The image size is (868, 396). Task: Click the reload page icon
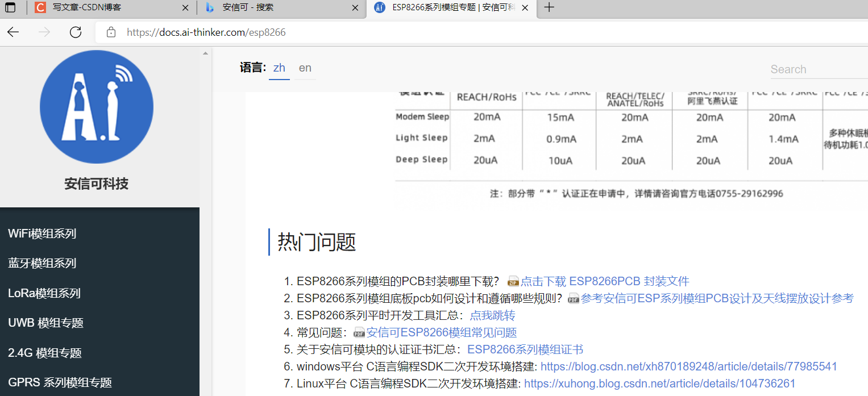[76, 32]
